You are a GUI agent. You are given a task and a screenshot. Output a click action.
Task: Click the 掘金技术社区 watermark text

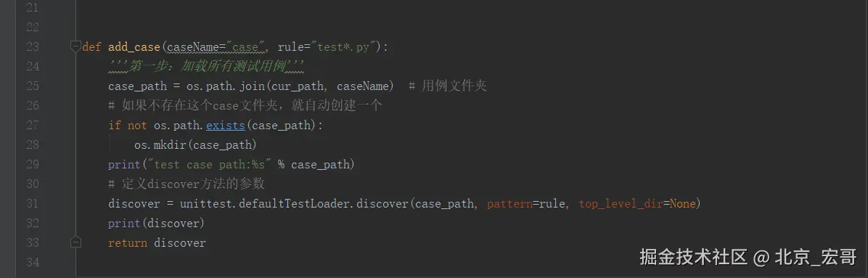click(x=694, y=256)
